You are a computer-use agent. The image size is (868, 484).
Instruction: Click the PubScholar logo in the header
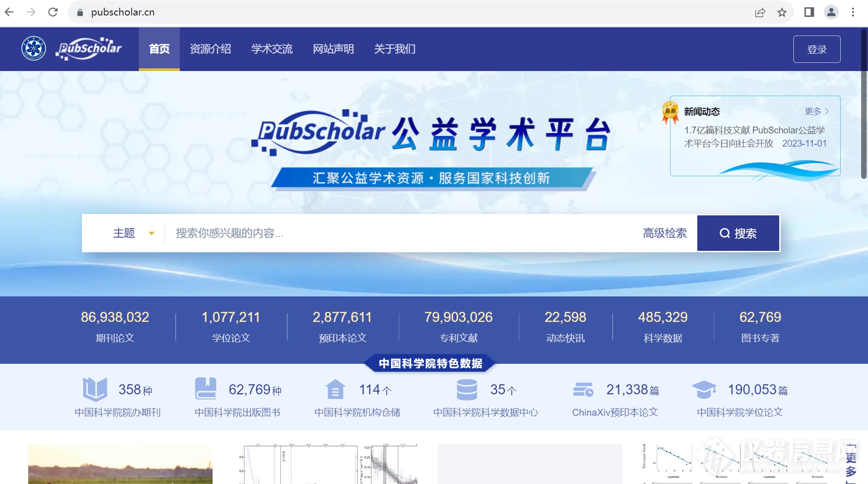[89, 48]
